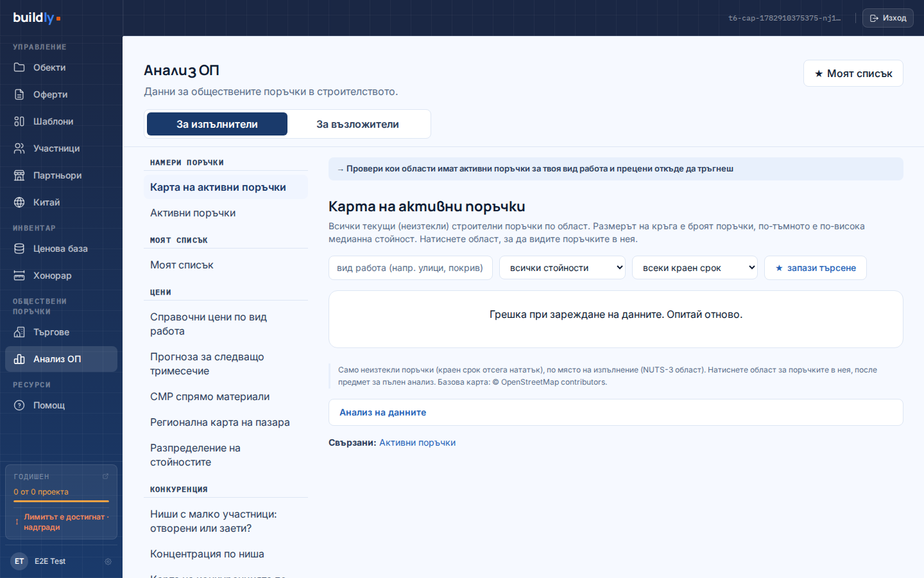
Task: Click the orange projects progress bar
Action: pyautogui.click(x=61, y=501)
